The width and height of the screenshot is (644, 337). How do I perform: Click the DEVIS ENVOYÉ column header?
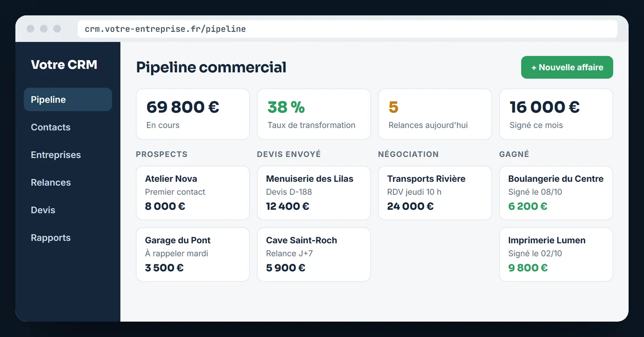click(289, 154)
